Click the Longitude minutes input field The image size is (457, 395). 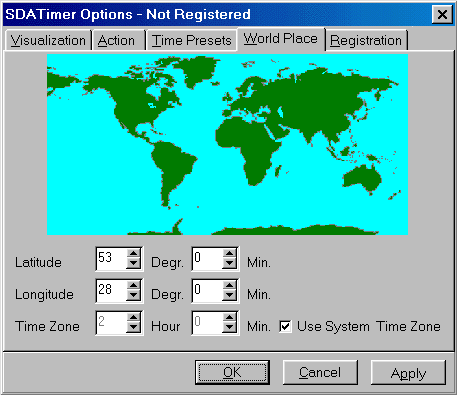208,291
